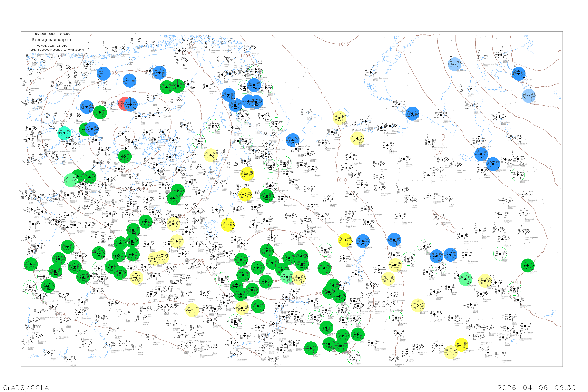Click the green station circle at Helsinki
The image size is (588, 392).
[x=124, y=156]
